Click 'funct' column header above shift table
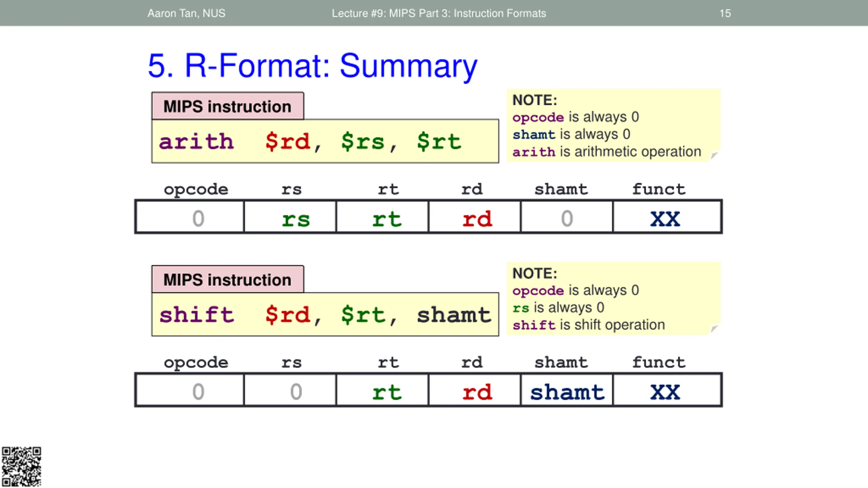The width and height of the screenshot is (868, 488). 658,362
